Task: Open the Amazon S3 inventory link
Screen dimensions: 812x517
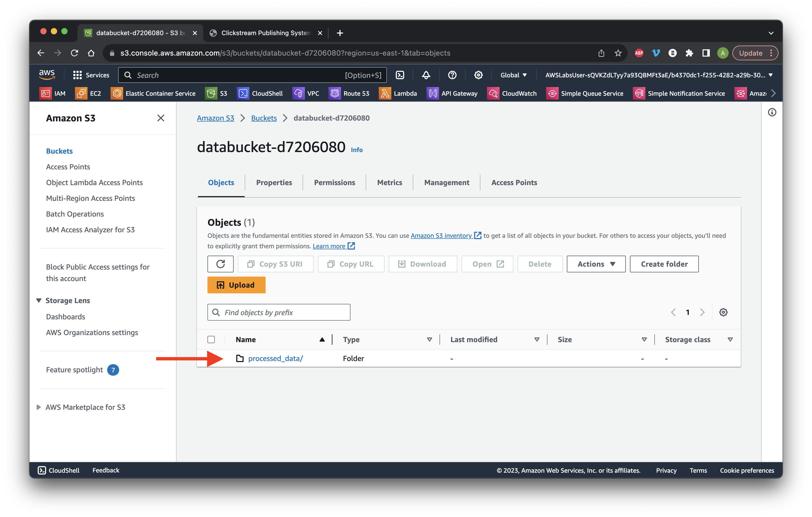Action: [x=446, y=235]
